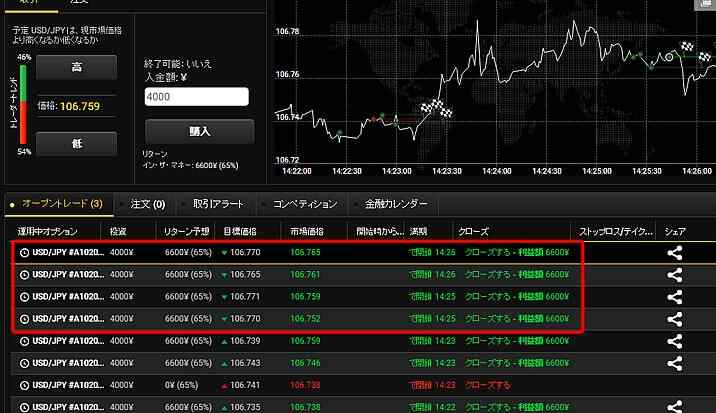The height and width of the screenshot is (413, 716).
Task: Switch to the 注文 (0) tab
Action: click(x=147, y=204)
